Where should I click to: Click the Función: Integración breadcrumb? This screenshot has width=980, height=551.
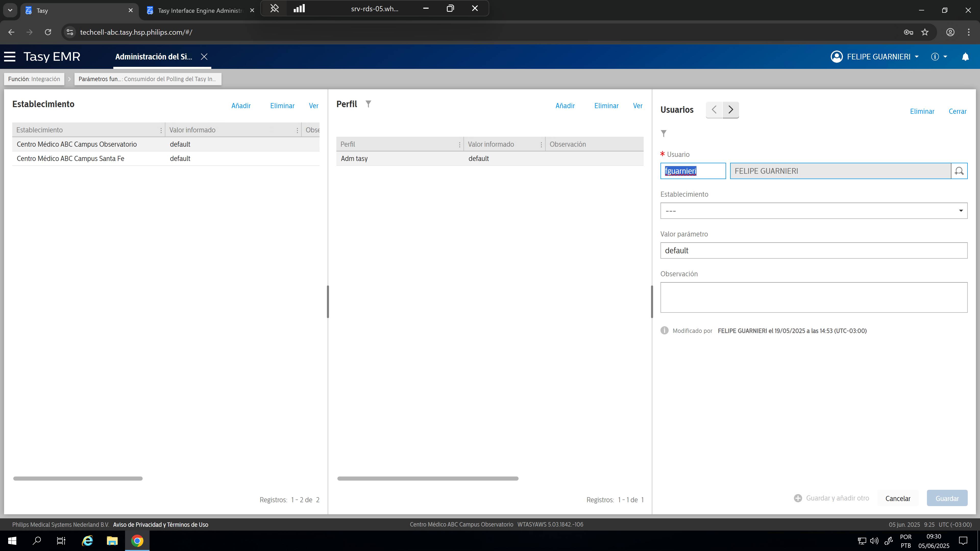pos(34,79)
